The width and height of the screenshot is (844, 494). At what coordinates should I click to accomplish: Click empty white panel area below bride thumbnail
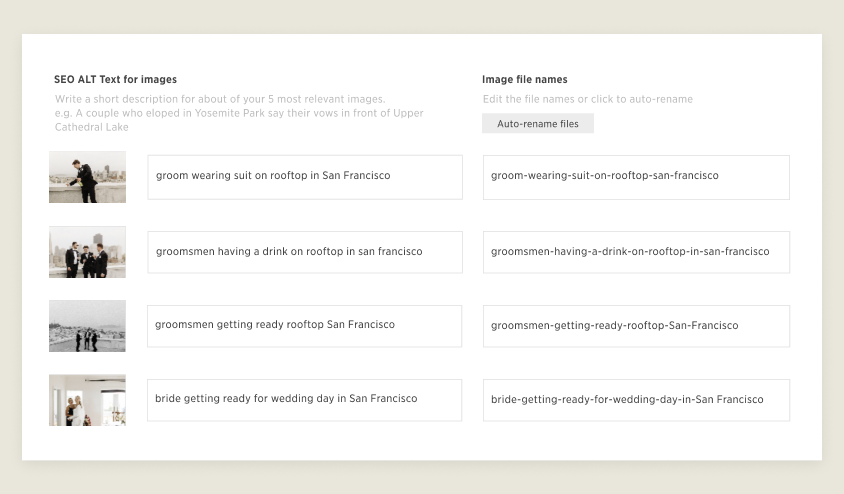pos(87,443)
